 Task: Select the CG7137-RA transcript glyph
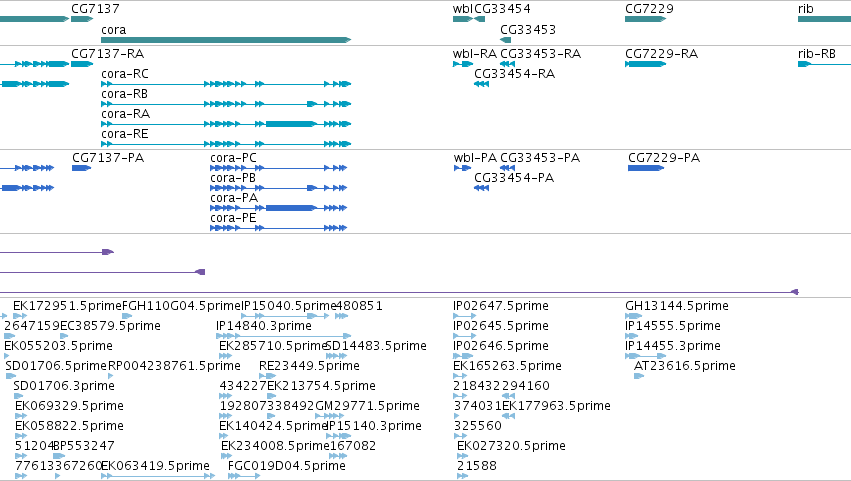[82, 64]
